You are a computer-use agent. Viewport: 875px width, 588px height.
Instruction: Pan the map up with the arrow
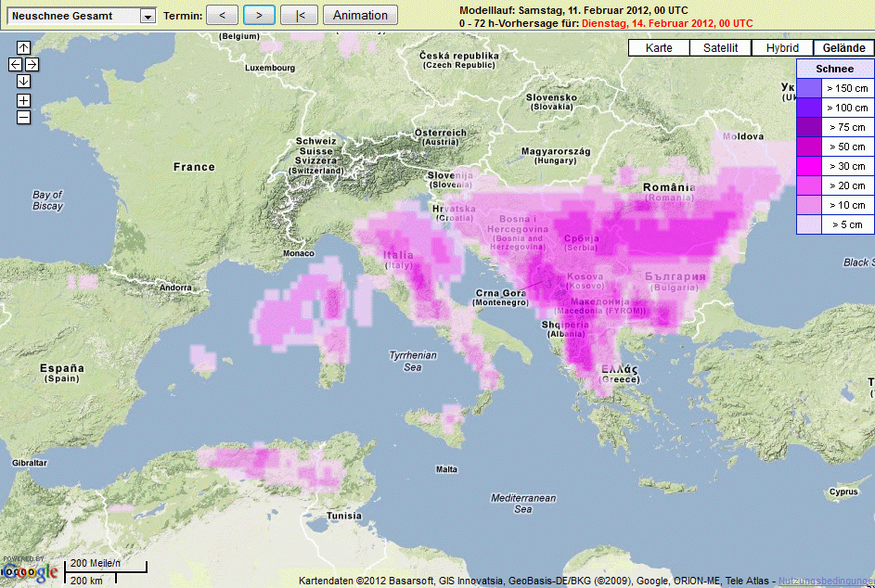point(23,47)
